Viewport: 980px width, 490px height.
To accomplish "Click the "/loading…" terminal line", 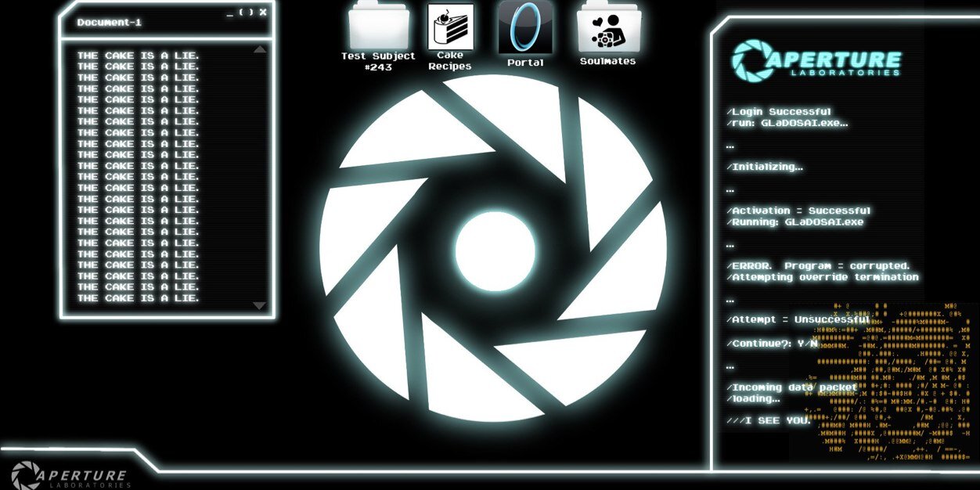I will (x=754, y=398).
